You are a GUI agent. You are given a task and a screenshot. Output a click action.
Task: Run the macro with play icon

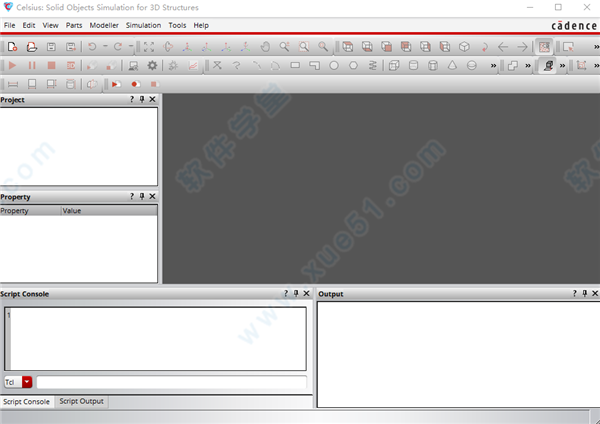click(116, 84)
